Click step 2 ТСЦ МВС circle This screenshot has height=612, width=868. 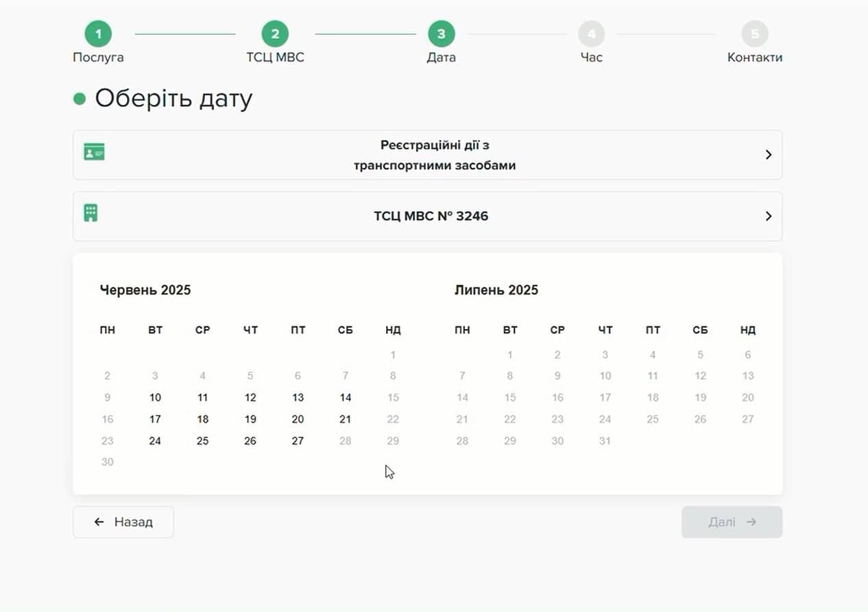tap(275, 34)
